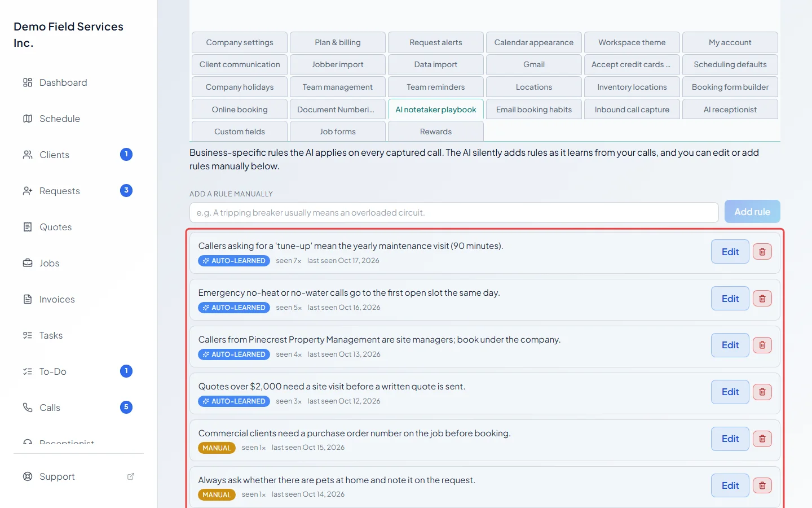The height and width of the screenshot is (508, 812).
Task: Open the Rewards tab
Action: pos(436,132)
